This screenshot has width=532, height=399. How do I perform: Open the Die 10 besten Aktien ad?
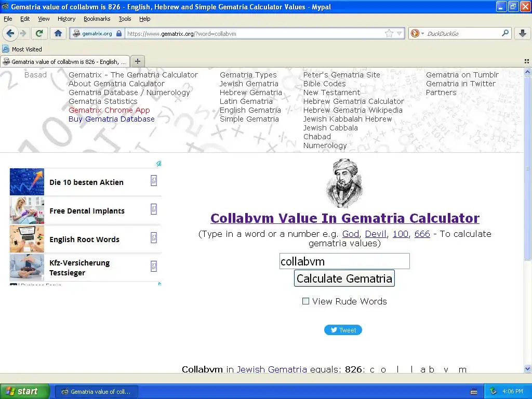click(86, 182)
